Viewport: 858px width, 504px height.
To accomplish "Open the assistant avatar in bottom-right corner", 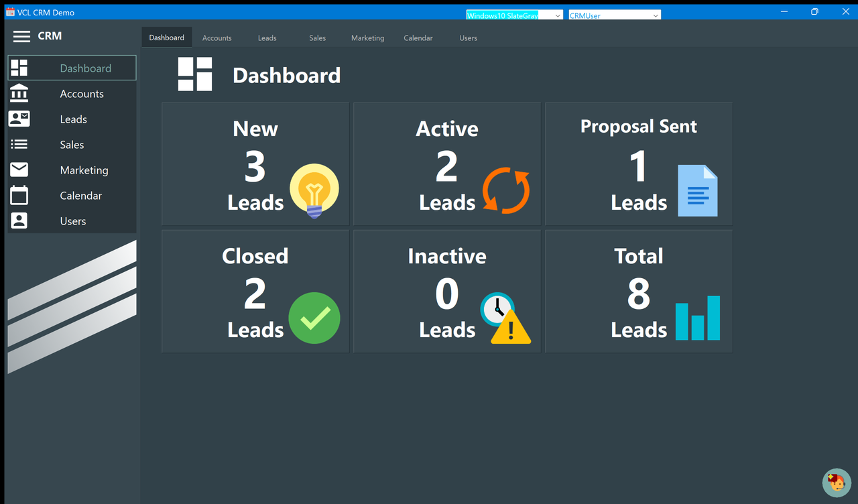I will 837,483.
